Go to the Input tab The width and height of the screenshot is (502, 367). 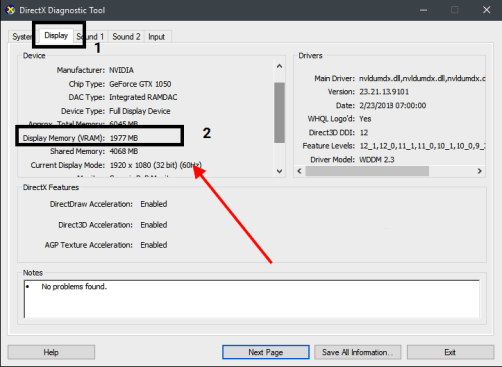point(157,37)
